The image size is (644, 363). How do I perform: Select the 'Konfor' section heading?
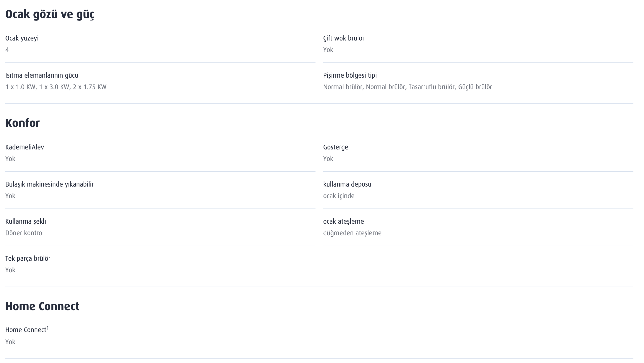(22, 123)
